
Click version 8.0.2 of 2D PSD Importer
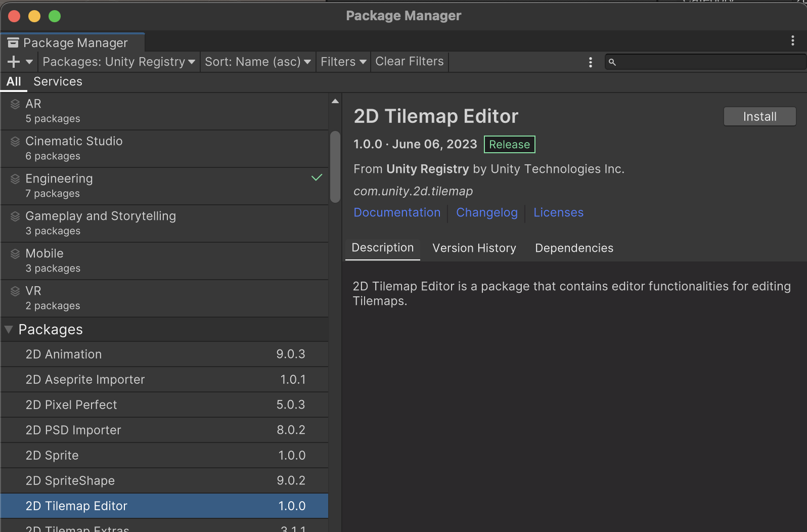point(291,430)
